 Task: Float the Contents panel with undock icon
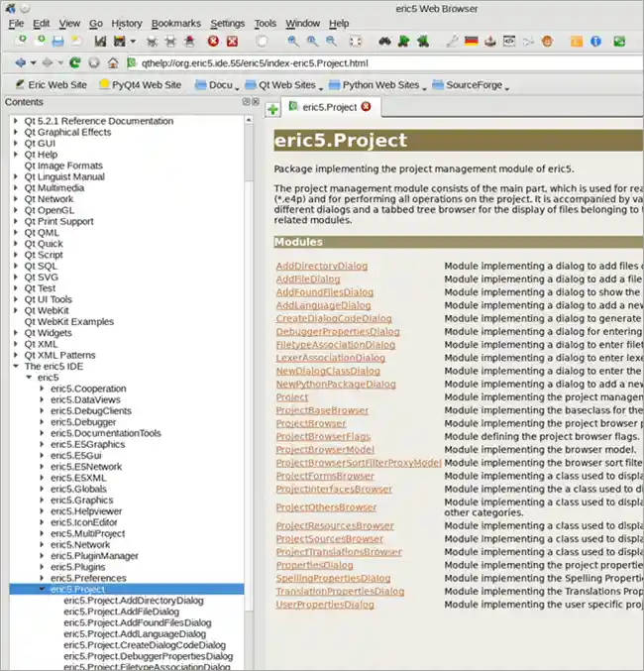pyautogui.click(x=245, y=102)
